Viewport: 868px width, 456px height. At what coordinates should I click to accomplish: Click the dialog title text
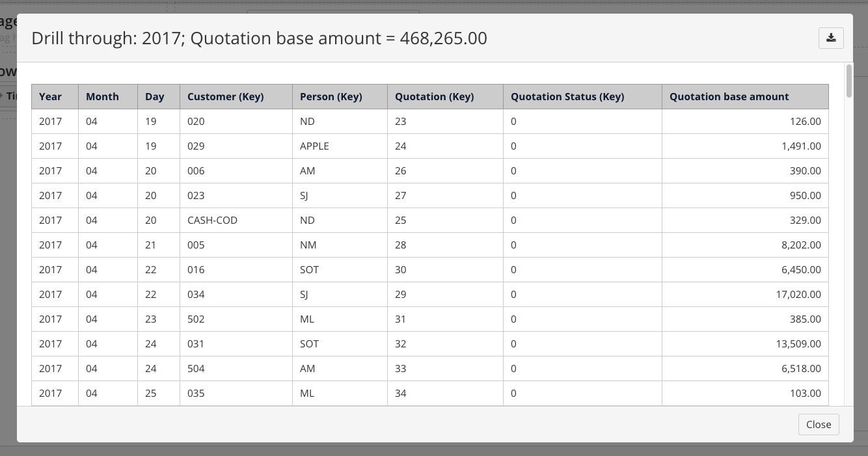(x=259, y=38)
